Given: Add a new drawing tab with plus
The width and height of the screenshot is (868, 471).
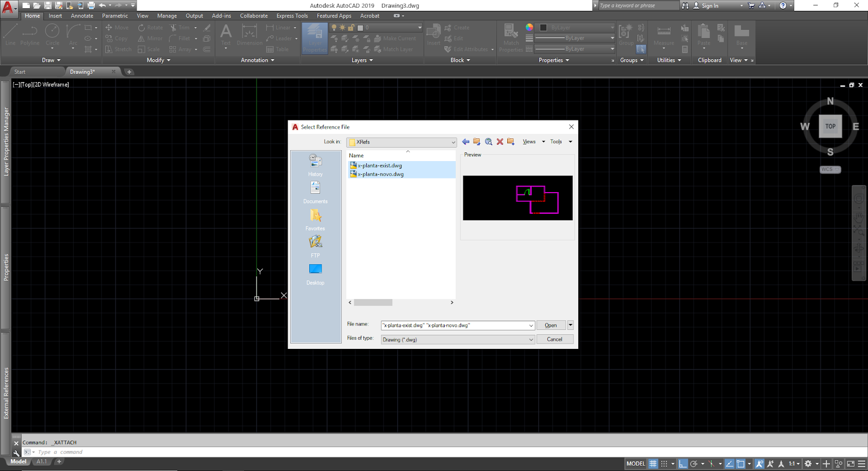Looking at the screenshot, I should [x=129, y=72].
